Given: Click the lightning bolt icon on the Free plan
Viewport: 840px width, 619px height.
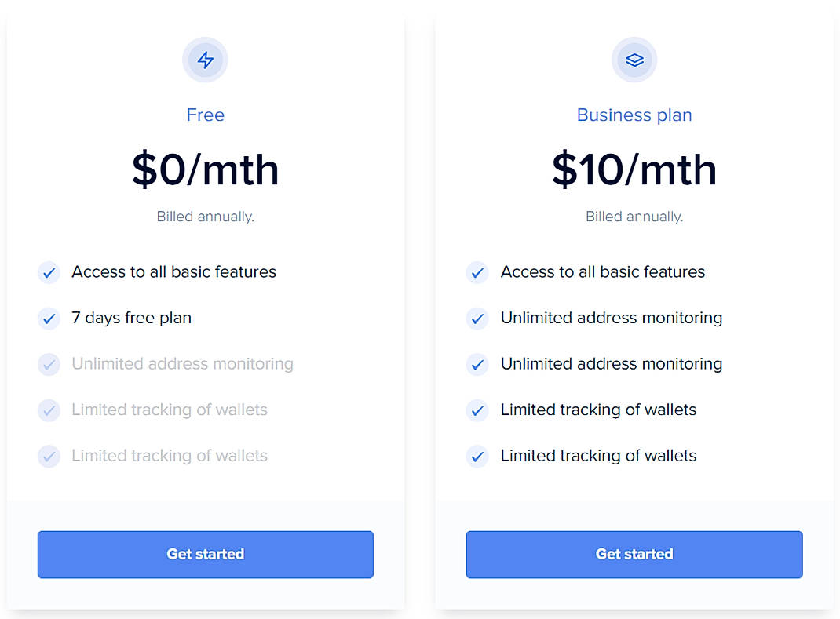Looking at the screenshot, I should (205, 60).
